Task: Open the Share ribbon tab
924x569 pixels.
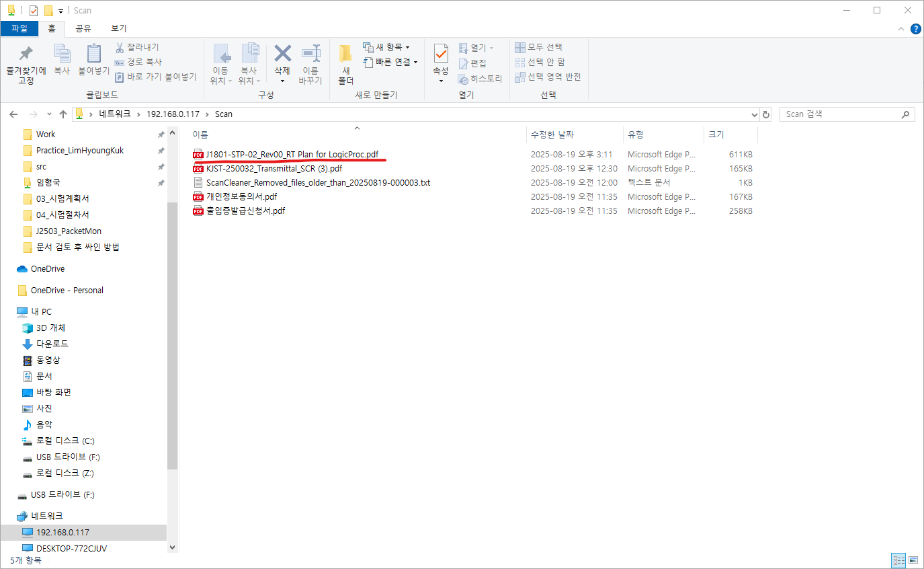Action: [x=83, y=28]
